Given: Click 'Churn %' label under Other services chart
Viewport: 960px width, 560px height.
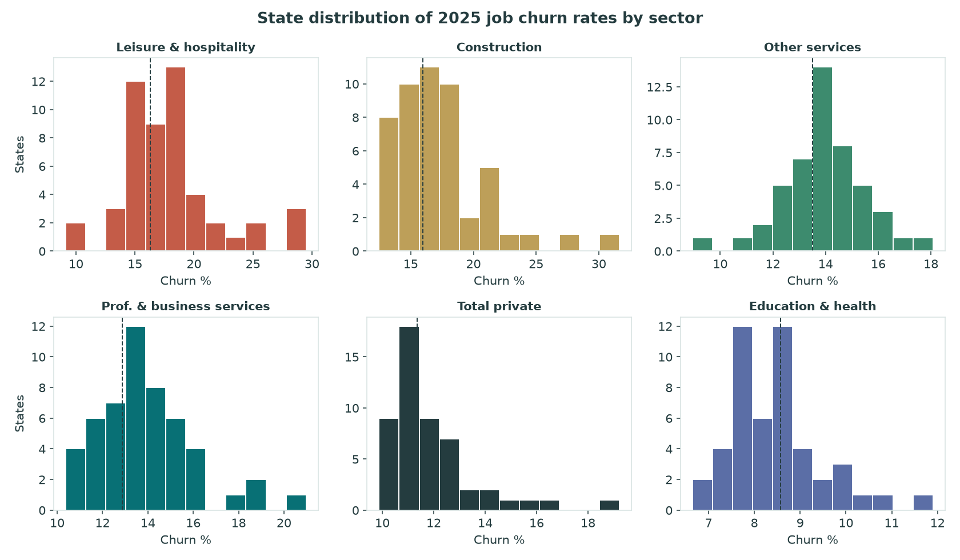Looking at the screenshot, I should pos(812,281).
